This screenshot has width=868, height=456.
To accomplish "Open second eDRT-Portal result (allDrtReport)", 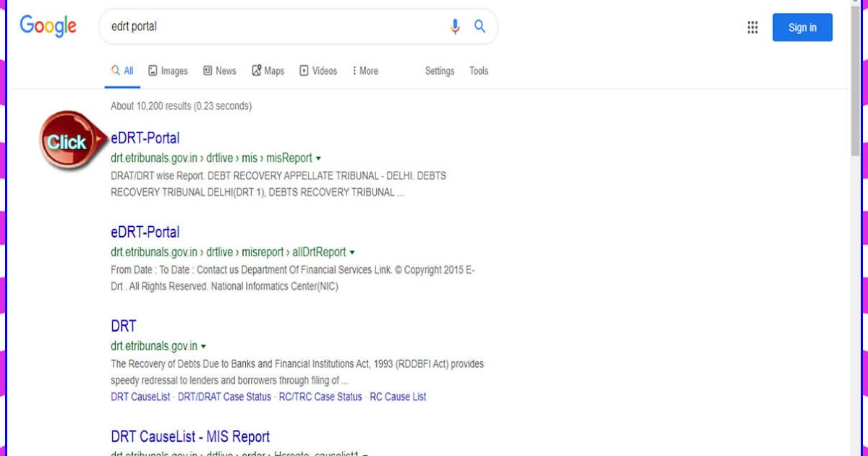I will click(x=145, y=232).
